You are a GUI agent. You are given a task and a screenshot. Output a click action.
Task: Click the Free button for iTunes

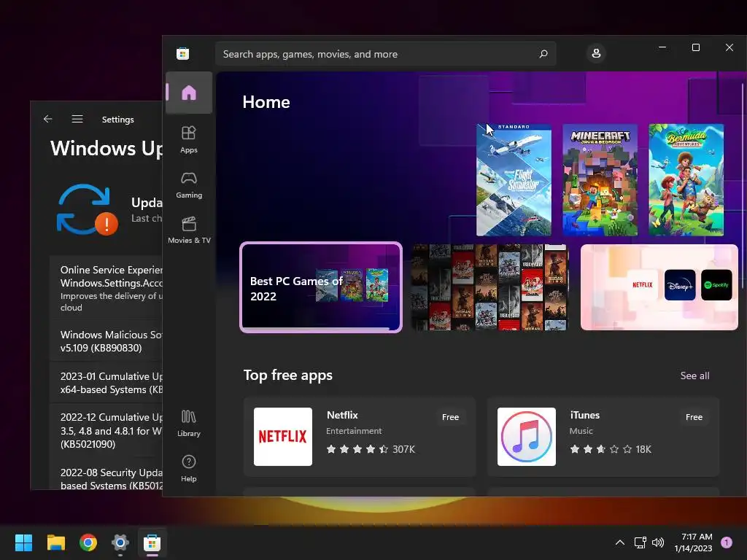(x=694, y=417)
